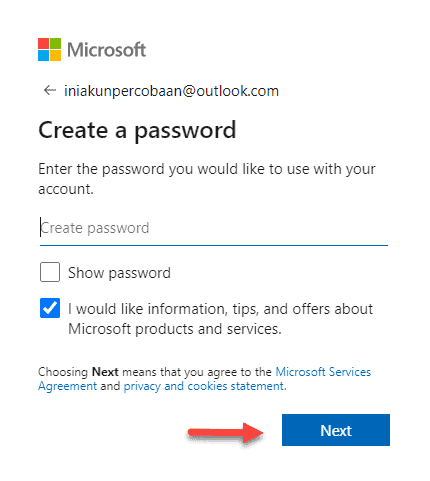Click the "Create a password" heading
430x481 pixels.
click(x=137, y=130)
